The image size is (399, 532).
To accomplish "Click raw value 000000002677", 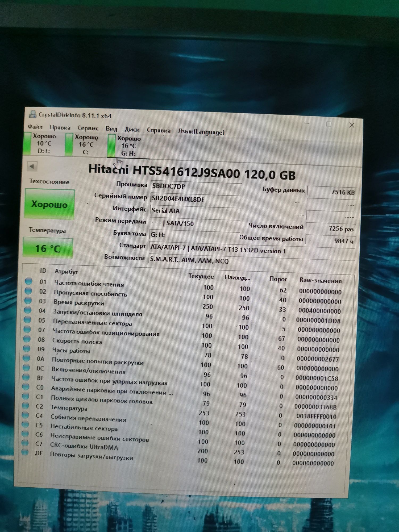I will pos(318,359).
